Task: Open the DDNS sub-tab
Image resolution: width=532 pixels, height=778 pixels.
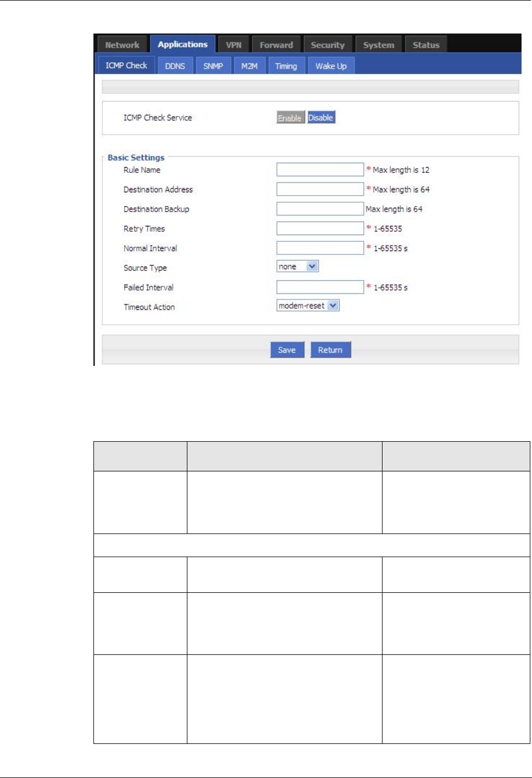Action: (x=175, y=66)
